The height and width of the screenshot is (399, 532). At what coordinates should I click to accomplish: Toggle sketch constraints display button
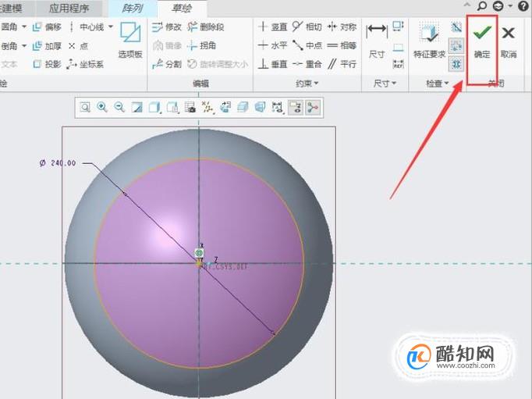296,108
